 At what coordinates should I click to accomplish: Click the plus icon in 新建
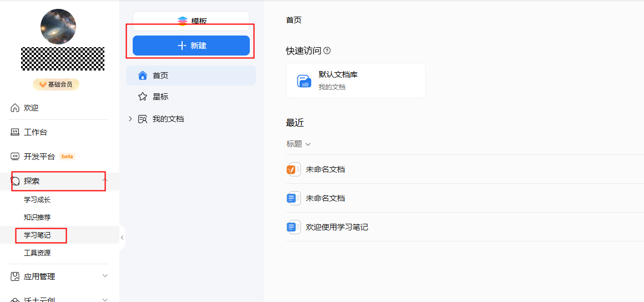click(x=182, y=46)
